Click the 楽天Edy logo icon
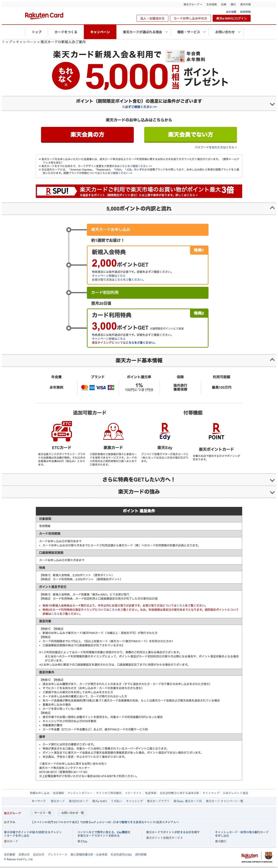 click(165, 432)
